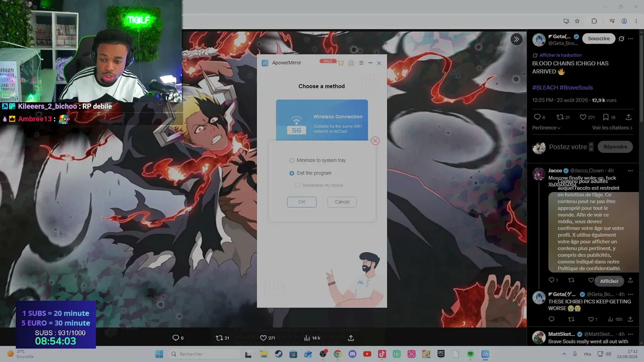Collapse the tweet side panel with double chevron

(516, 39)
